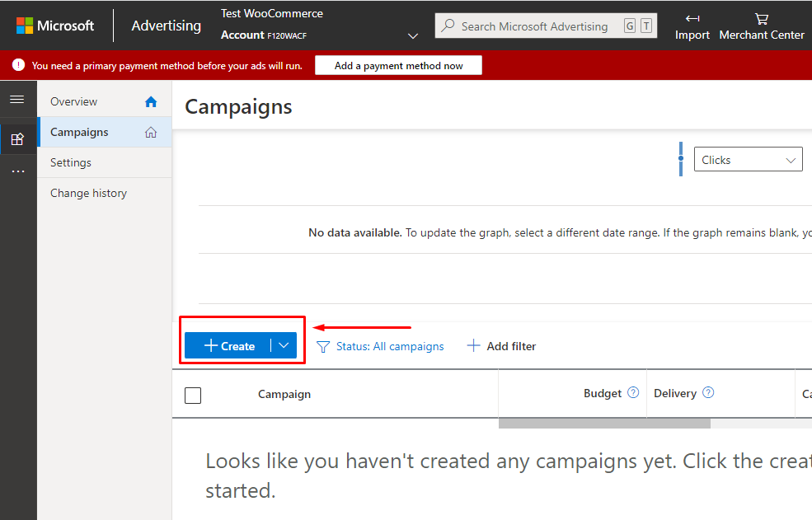Click the horizontal table scrollbar
The width and height of the screenshot is (812, 520).
coord(604,424)
